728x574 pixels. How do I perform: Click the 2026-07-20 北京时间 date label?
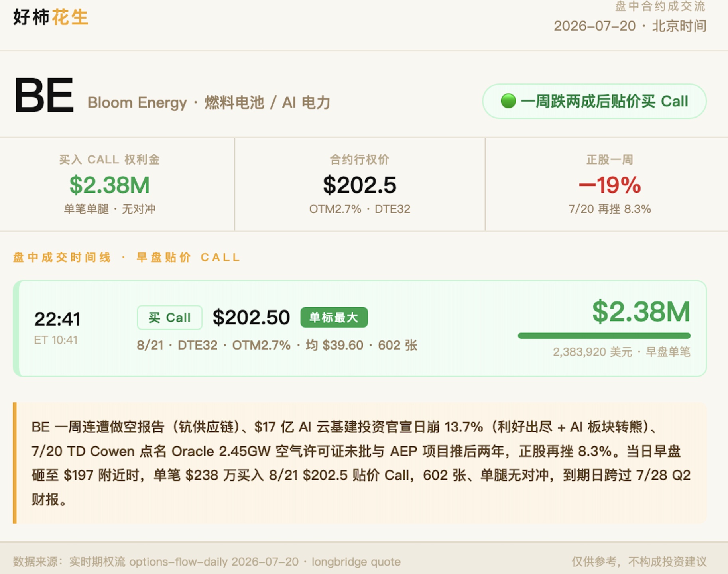click(630, 26)
